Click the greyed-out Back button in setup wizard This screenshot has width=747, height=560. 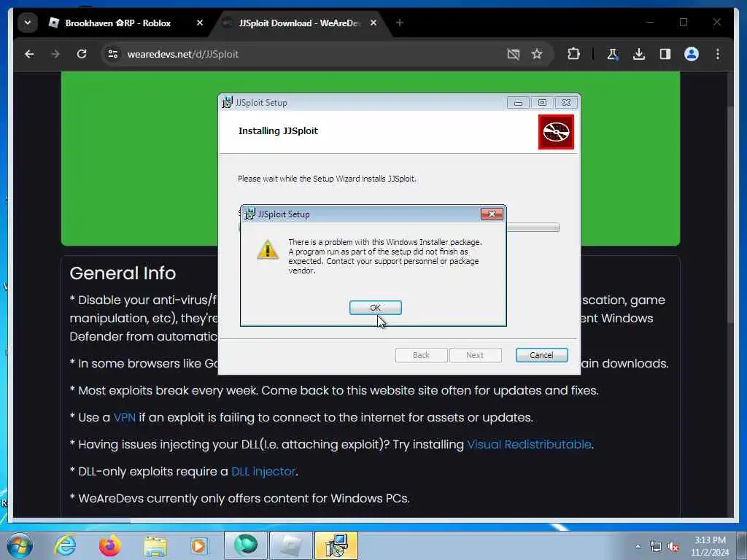[x=421, y=355]
